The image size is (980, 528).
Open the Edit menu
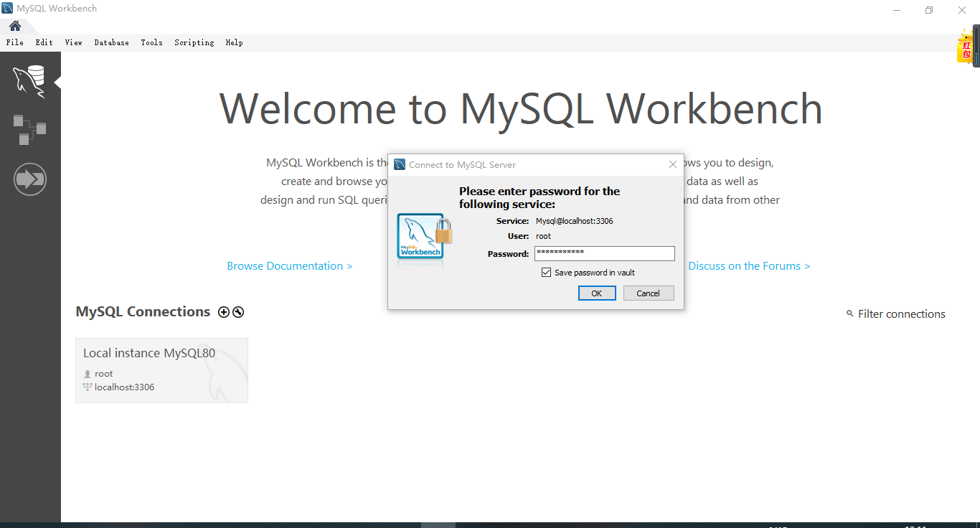44,42
